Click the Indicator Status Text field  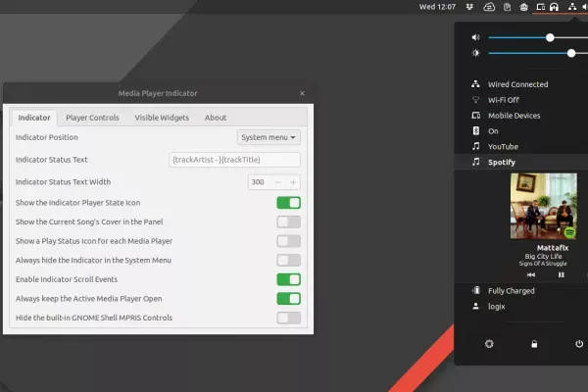tap(234, 160)
